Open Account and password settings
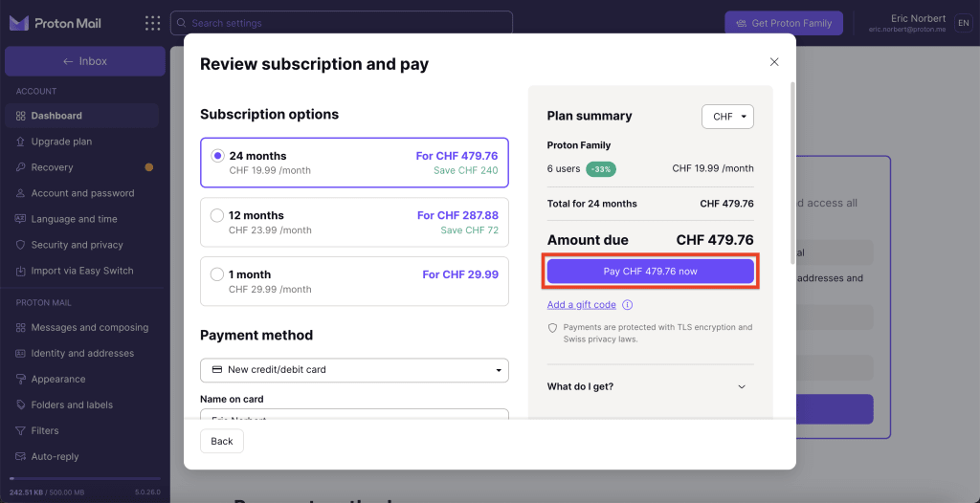The height and width of the screenshot is (503, 980). coord(82,193)
